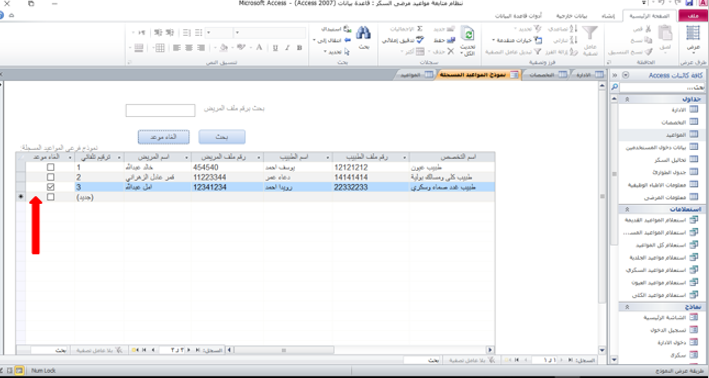709x378 pixels.
Task: Click the font color A icon
Action: [x=259, y=47]
